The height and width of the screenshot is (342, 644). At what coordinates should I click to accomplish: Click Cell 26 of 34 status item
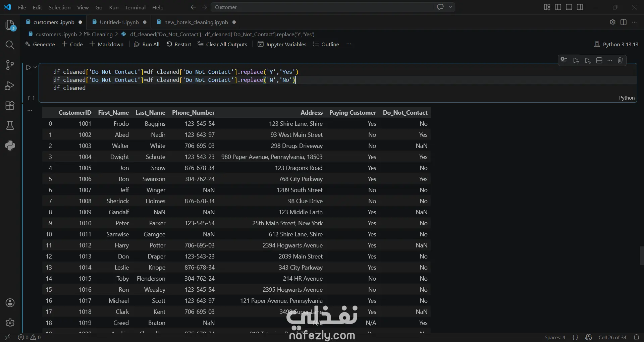(x=612, y=337)
